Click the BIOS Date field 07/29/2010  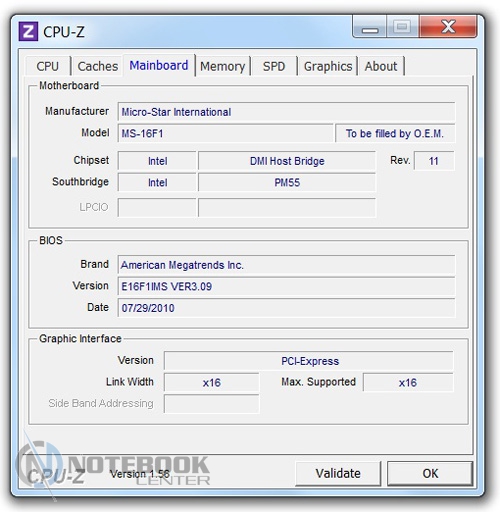pyautogui.click(x=286, y=308)
